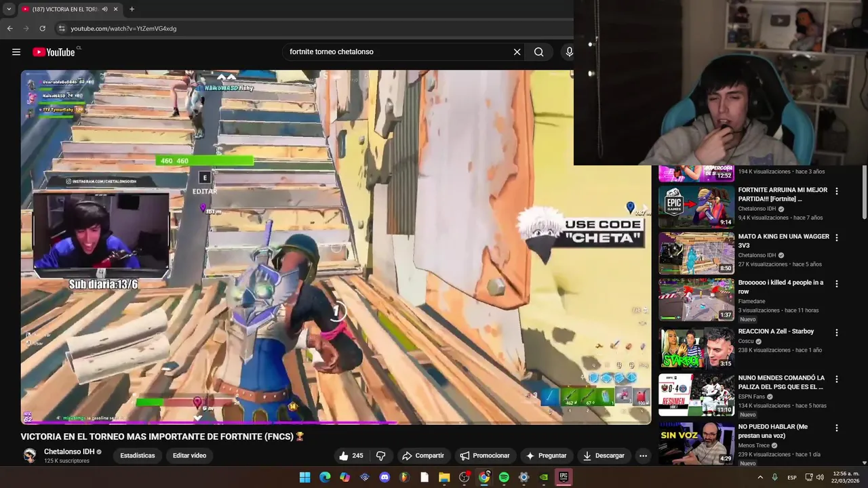Click the Compartir share button
Screen dimensions: 868x488
tap(422, 456)
